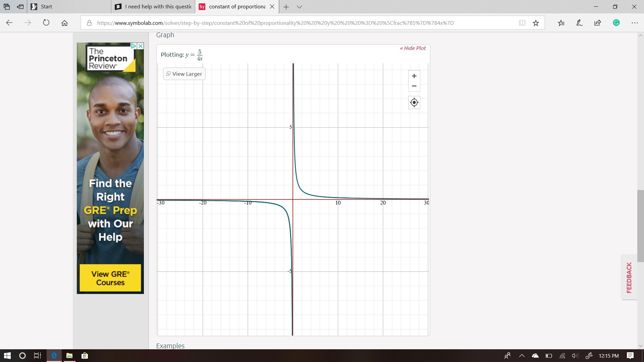The image size is (644, 362).
Task: Click View GRE Courses ad button
Action: [x=110, y=278]
